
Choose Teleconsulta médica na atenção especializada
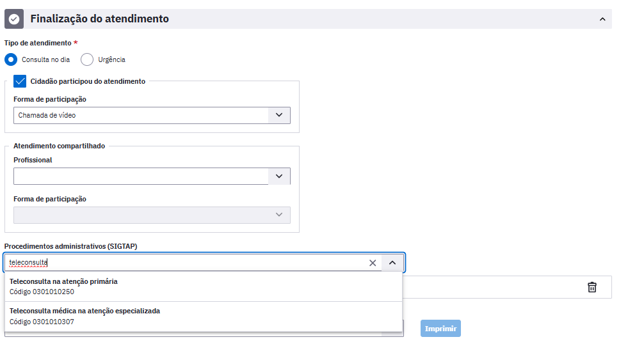click(204, 317)
